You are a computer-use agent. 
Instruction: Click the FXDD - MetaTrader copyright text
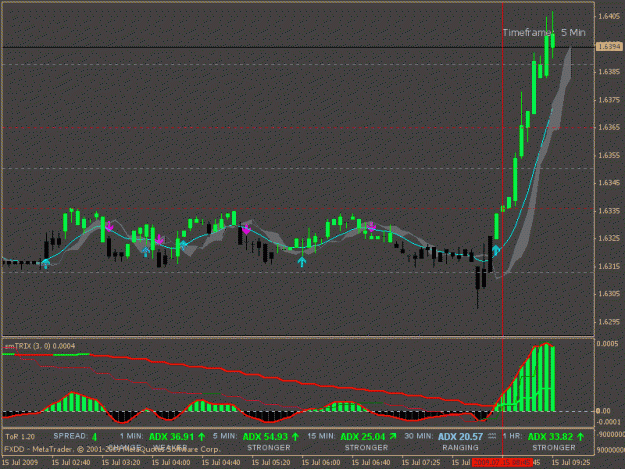pyautogui.click(x=112, y=449)
